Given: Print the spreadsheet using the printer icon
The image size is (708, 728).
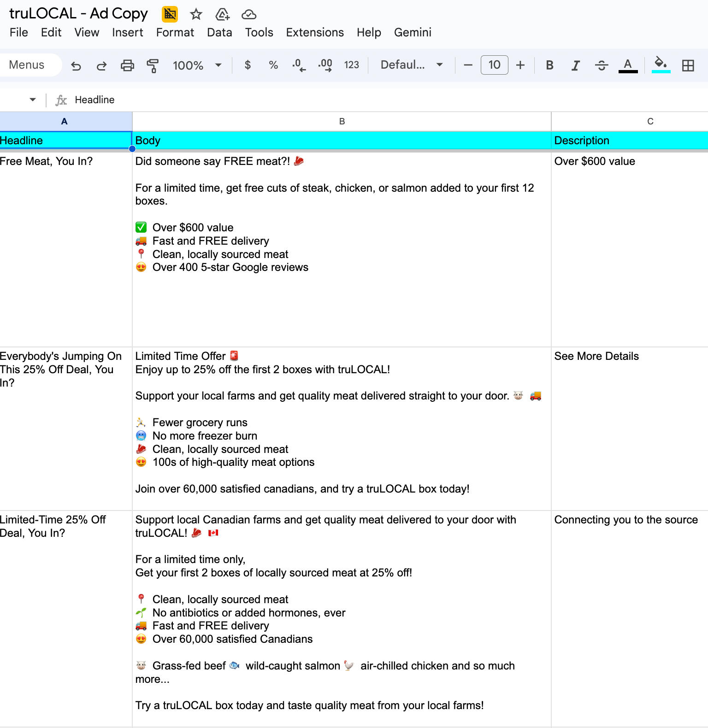Looking at the screenshot, I should tap(127, 65).
